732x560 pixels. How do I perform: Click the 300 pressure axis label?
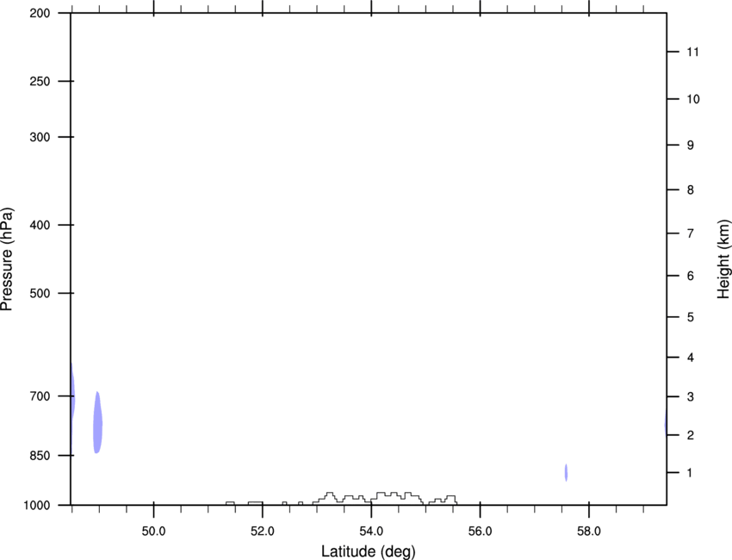tap(40, 137)
